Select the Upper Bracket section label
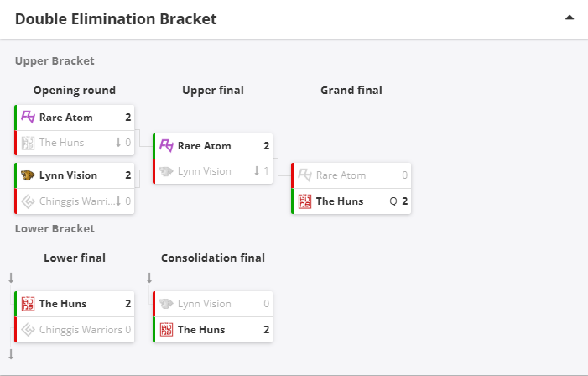The image size is (588, 376). point(55,61)
